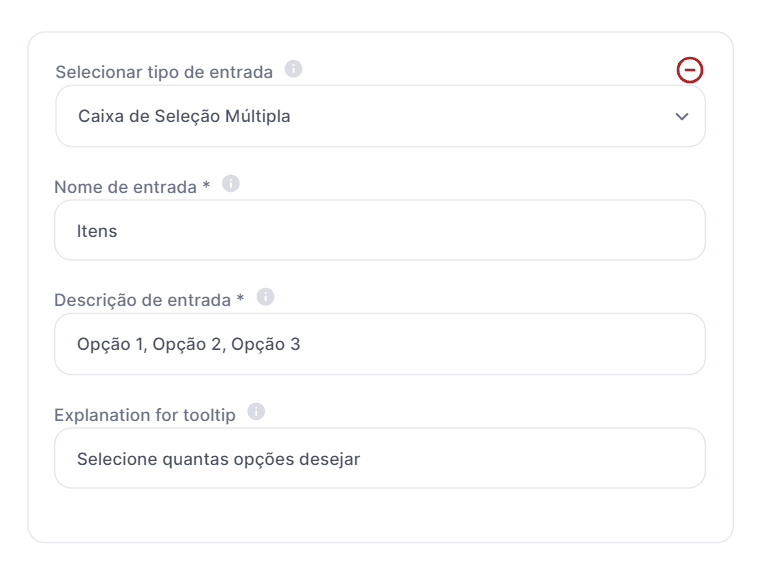The width and height of the screenshot is (768, 563).
Task: Click info icon beside Explanation for tooltip
Action: [x=256, y=412]
